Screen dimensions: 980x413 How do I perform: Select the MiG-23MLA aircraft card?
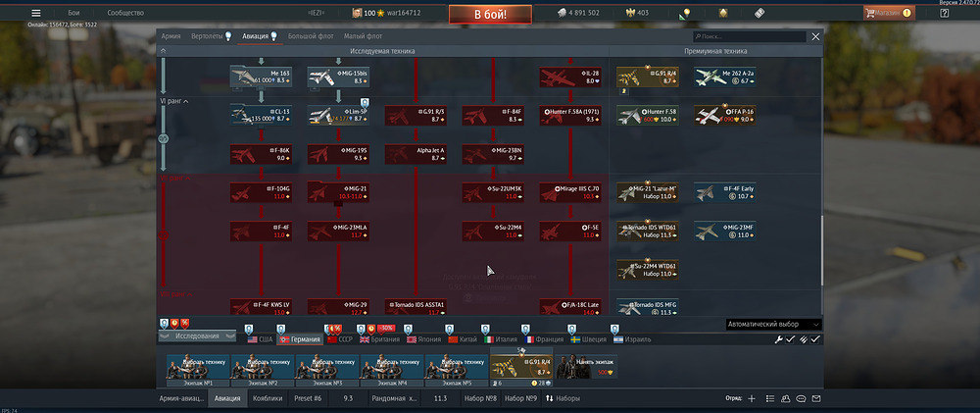point(338,231)
